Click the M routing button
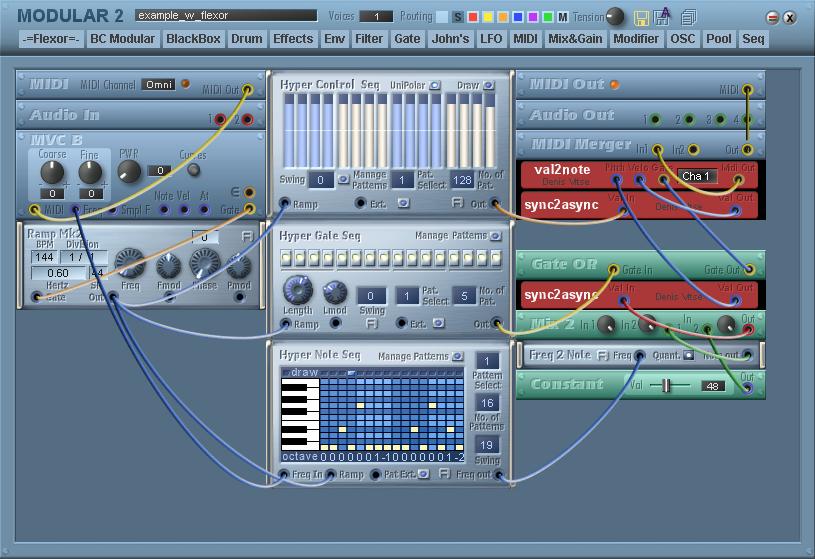This screenshot has height=559, width=815. coord(562,17)
